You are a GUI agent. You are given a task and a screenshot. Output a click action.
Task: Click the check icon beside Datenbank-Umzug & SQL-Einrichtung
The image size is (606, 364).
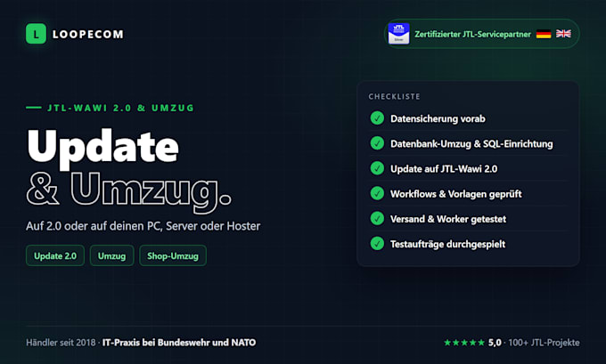(377, 143)
